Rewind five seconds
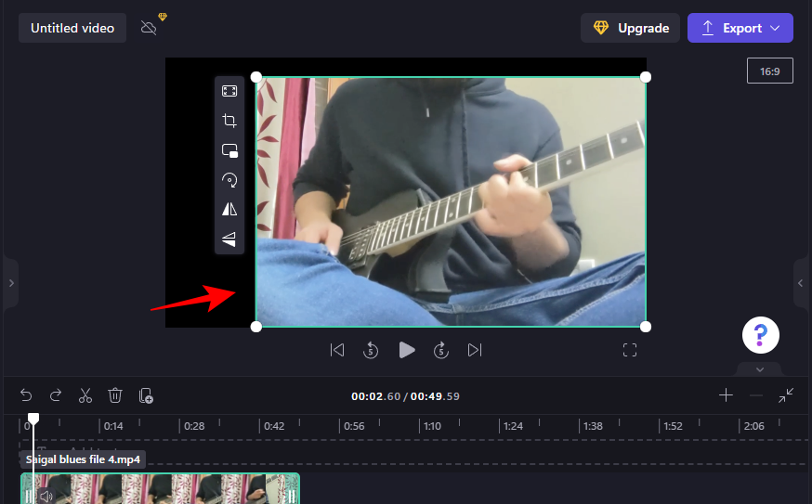Viewport: 812px width, 504px height. tap(371, 350)
